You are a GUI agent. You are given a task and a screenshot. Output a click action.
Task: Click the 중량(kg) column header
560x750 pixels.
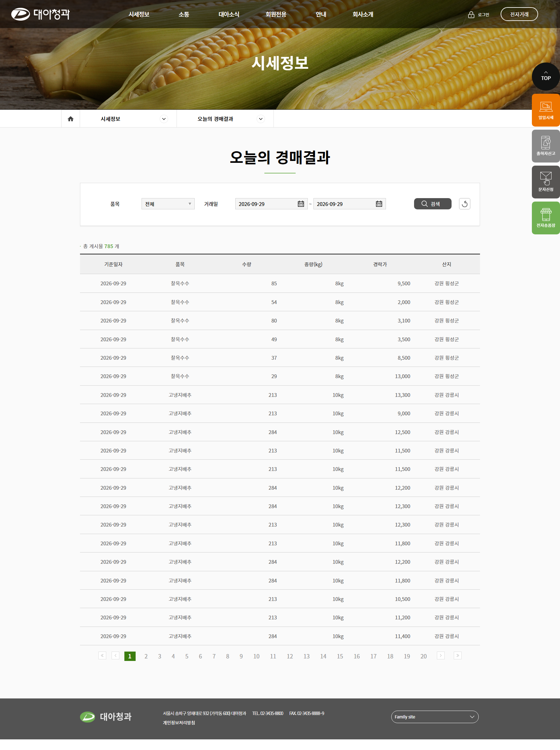(x=313, y=264)
